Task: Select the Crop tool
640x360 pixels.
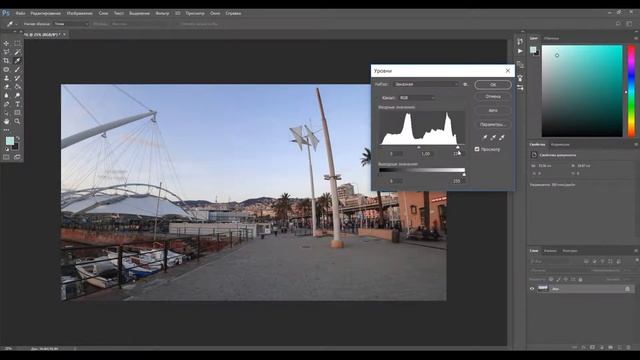Action: tap(6, 60)
